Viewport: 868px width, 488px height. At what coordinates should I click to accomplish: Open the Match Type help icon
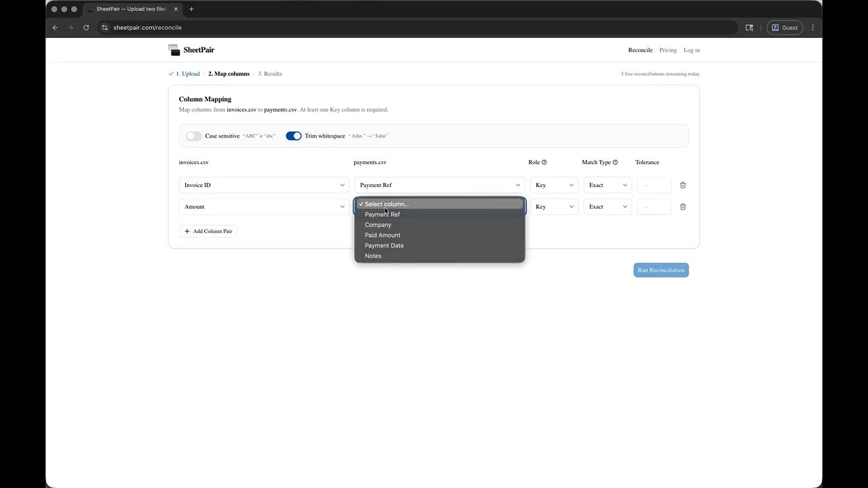(615, 163)
